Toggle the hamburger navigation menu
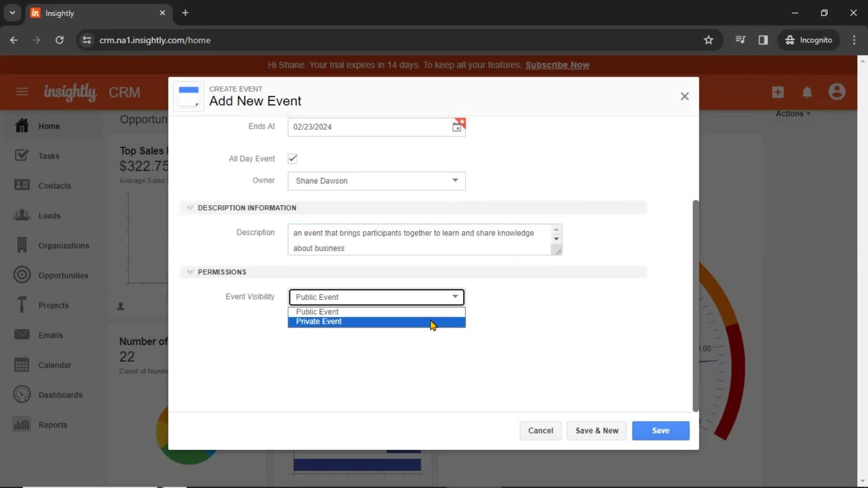Screen dimensions: 868x488 [x=22, y=92]
